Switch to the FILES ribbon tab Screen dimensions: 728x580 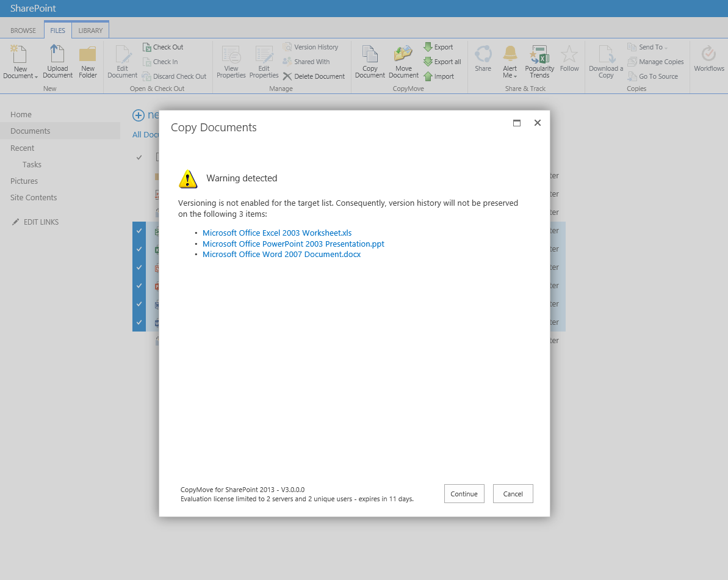pyautogui.click(x=57, y=31)
